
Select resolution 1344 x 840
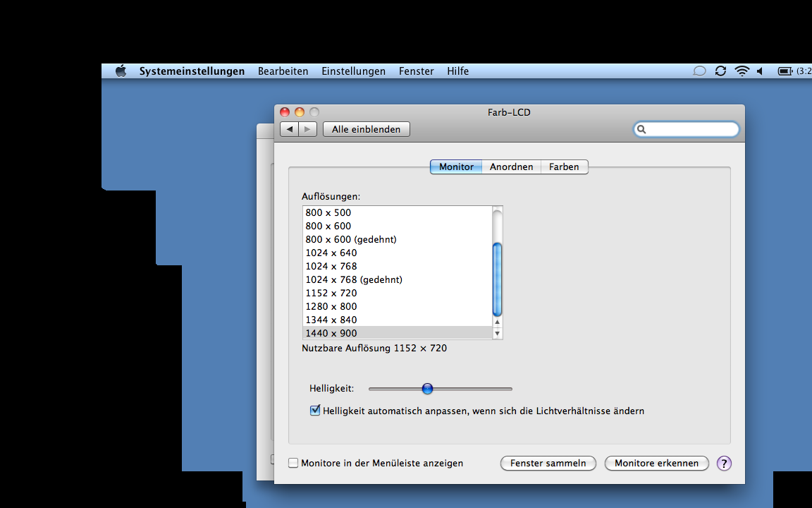[398, 320]
